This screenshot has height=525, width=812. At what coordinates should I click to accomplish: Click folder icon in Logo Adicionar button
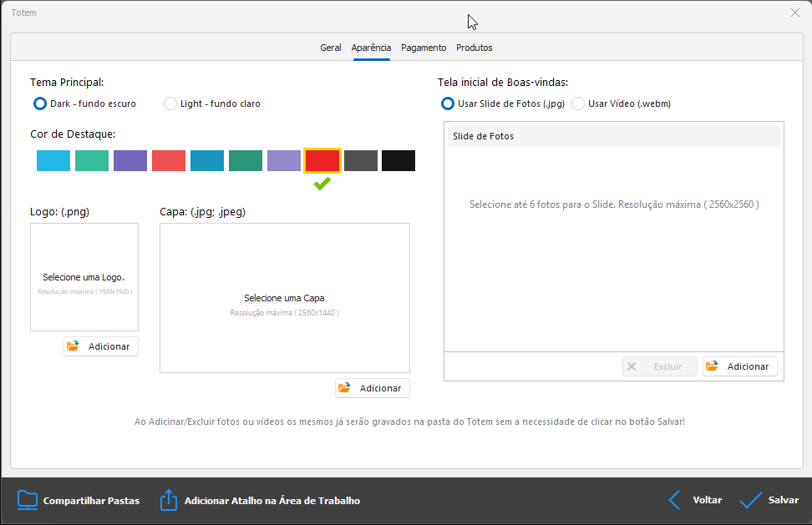tap(74, 346)
